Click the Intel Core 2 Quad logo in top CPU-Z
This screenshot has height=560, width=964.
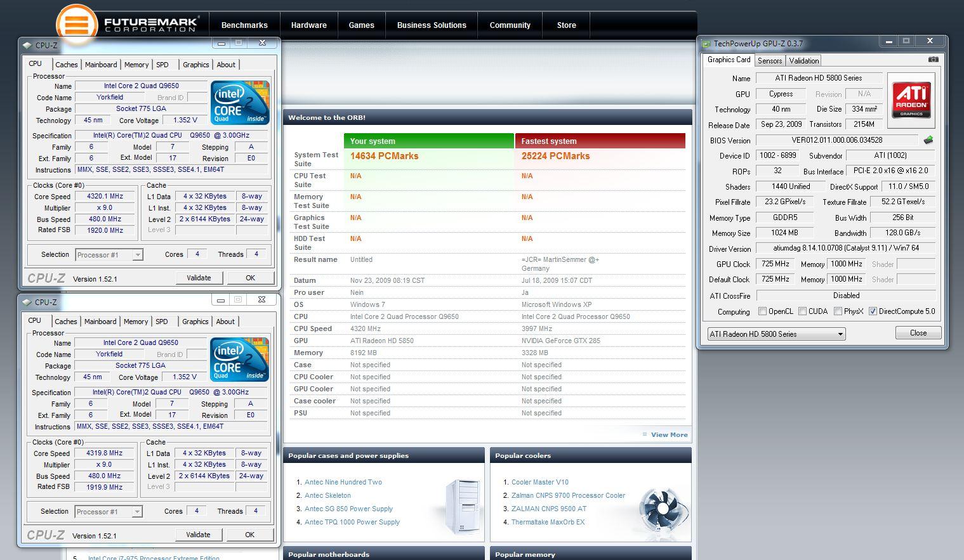(x=240, y=102)
